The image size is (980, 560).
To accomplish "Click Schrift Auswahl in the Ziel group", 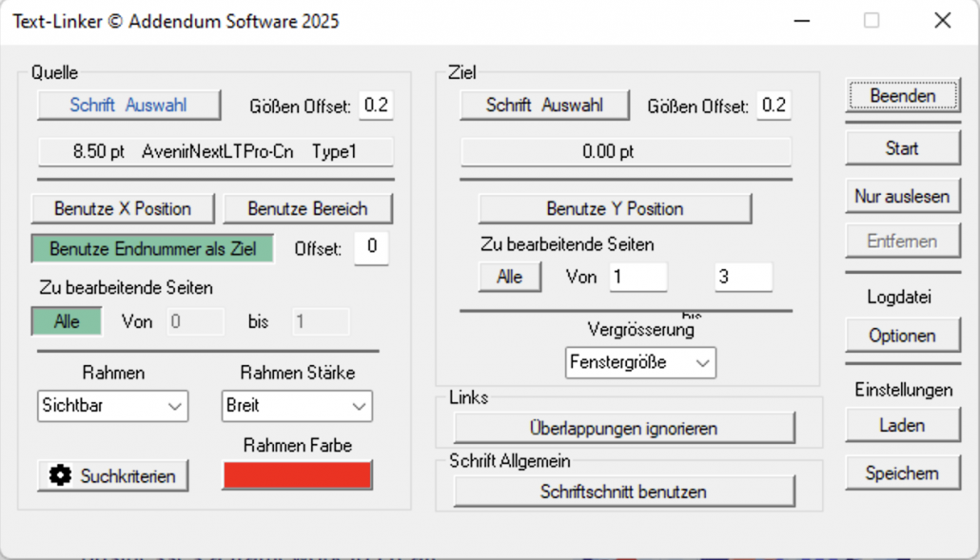I will pos(544,105).
